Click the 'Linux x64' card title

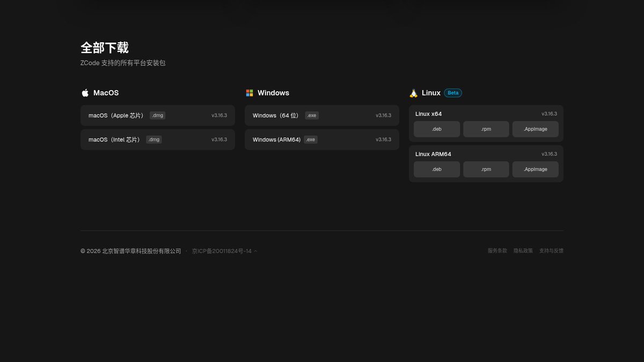pyautogui.click(x=429, y=114)
